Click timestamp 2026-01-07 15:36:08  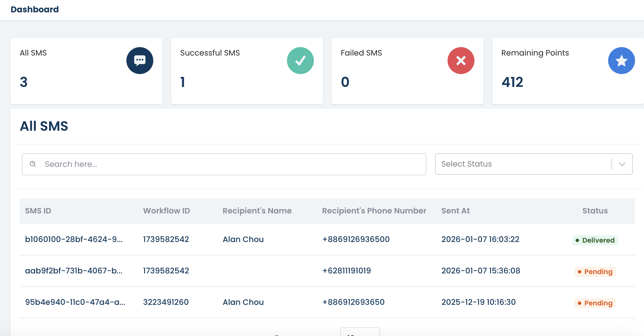click(x=481, y=271)
